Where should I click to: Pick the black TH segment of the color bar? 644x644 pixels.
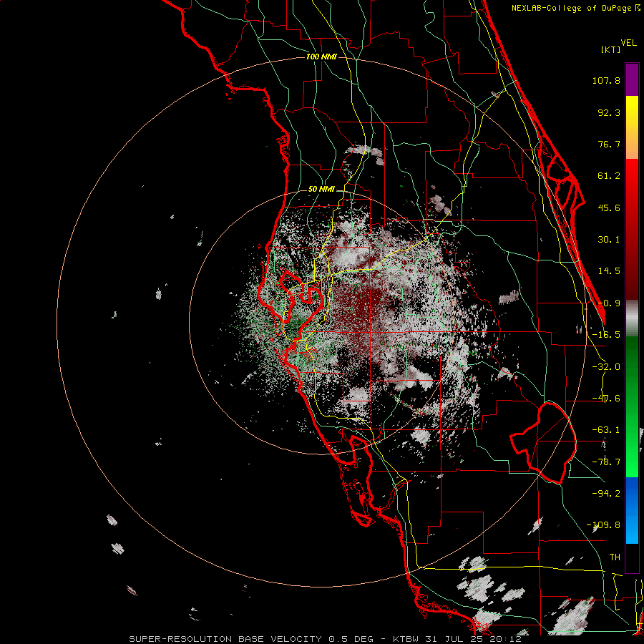pyautogui.click(x=632, y=558)
